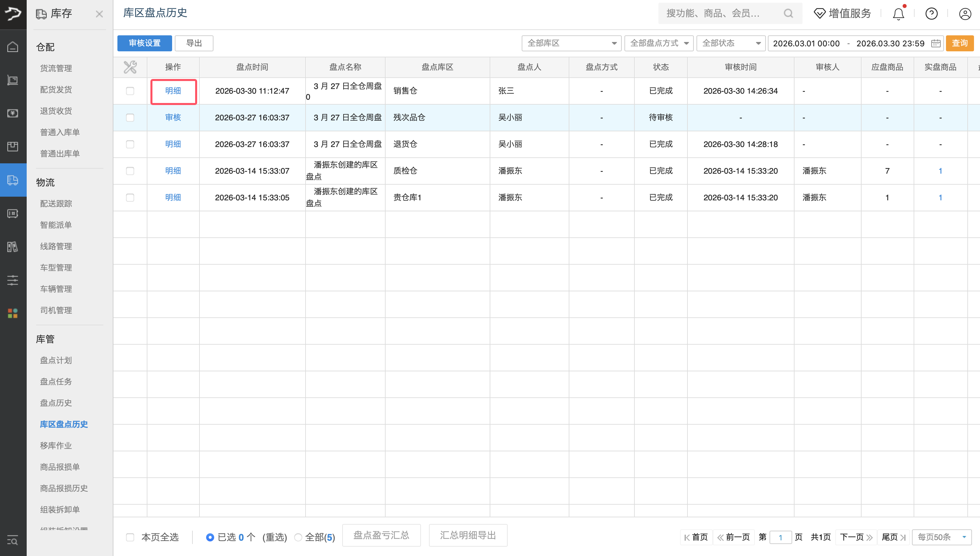
Task: Click the colorful apps grid sidebar icon
Action: (13, 313)
